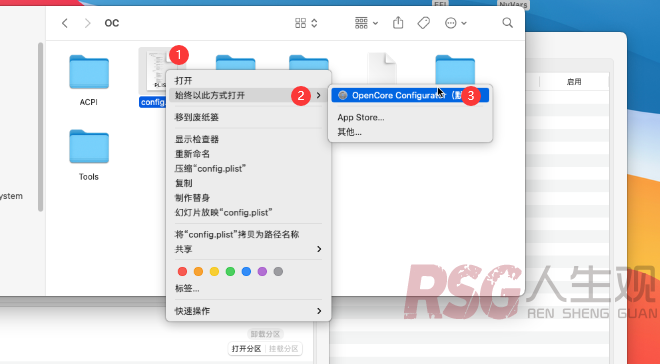Choose 标签… menu entry

[248, 289]
